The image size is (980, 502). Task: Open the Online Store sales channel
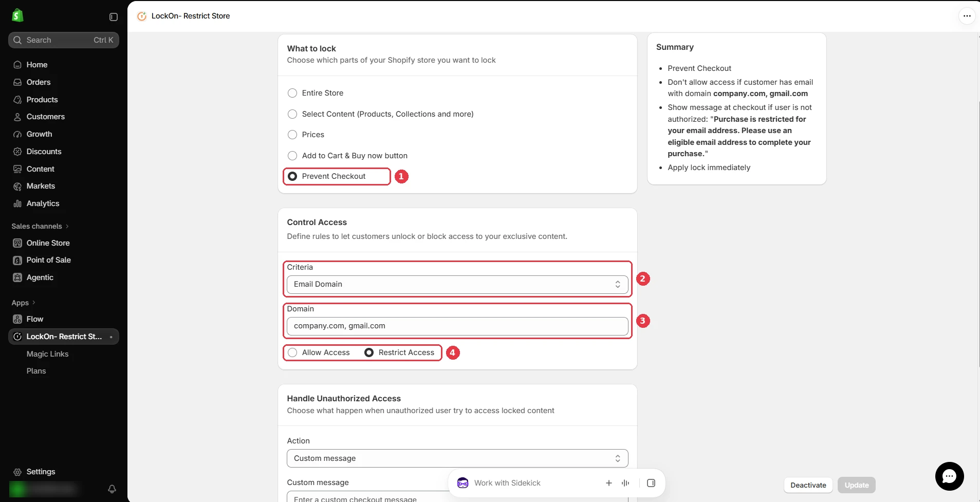click(64, 243)
